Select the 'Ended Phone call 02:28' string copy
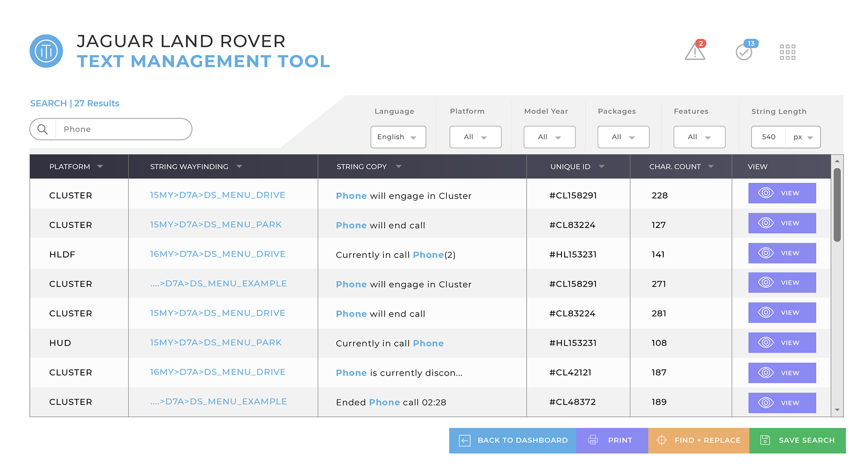This screenshot has height=476, width=868. tap(391, 402)
